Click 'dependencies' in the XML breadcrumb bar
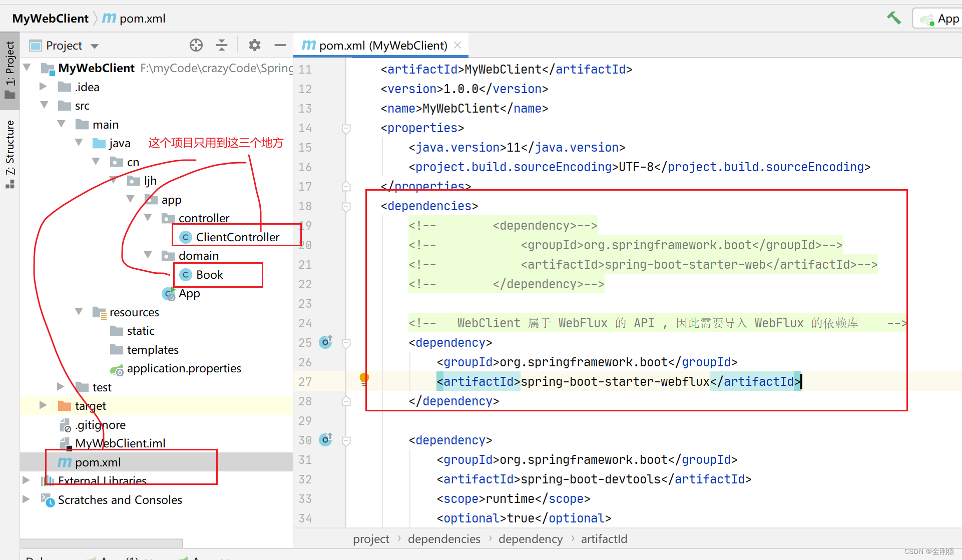The height and width of the screenshot is (560, 962). click(444, 539)
